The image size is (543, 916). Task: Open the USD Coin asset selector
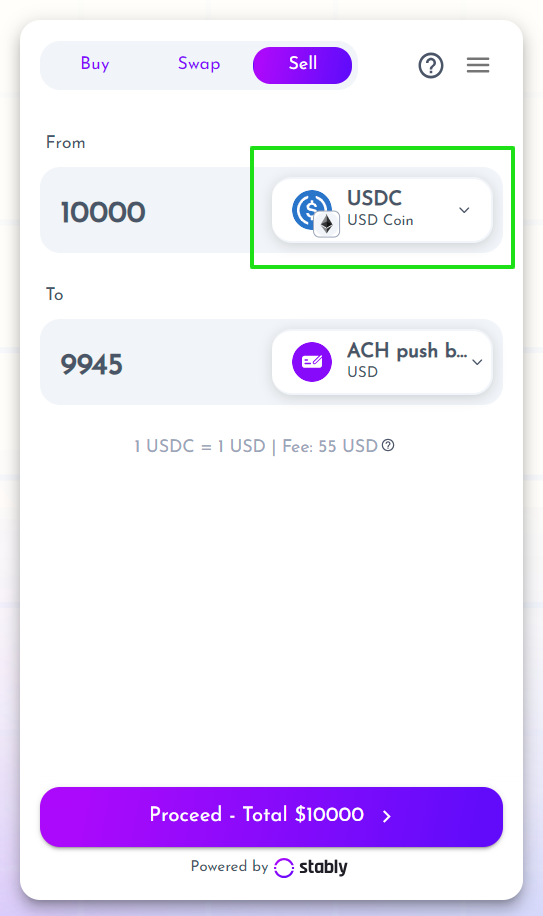click(382, 210)
